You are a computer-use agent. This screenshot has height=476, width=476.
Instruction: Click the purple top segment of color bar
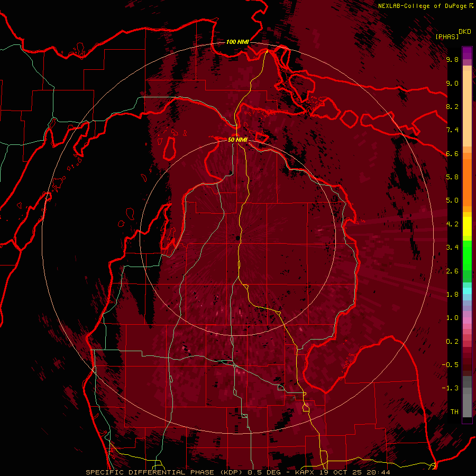[467, 53]
